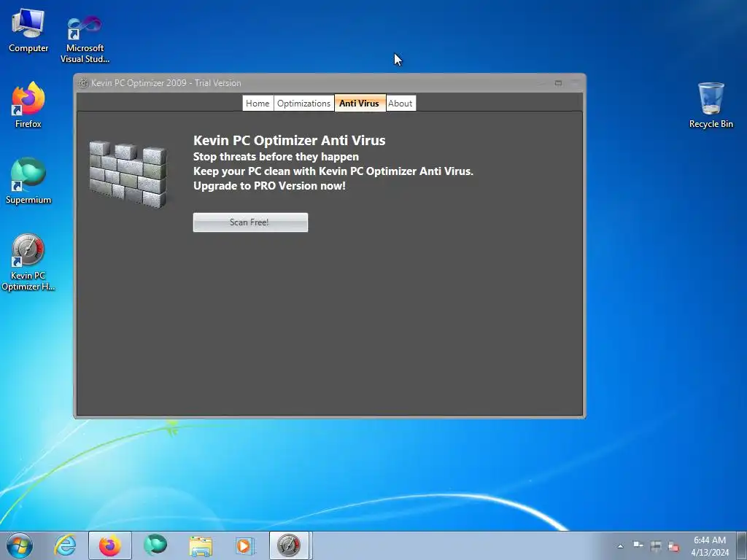
Task: Open Windows Explorer folder in taskbar
Action: (x=201, y=545)
